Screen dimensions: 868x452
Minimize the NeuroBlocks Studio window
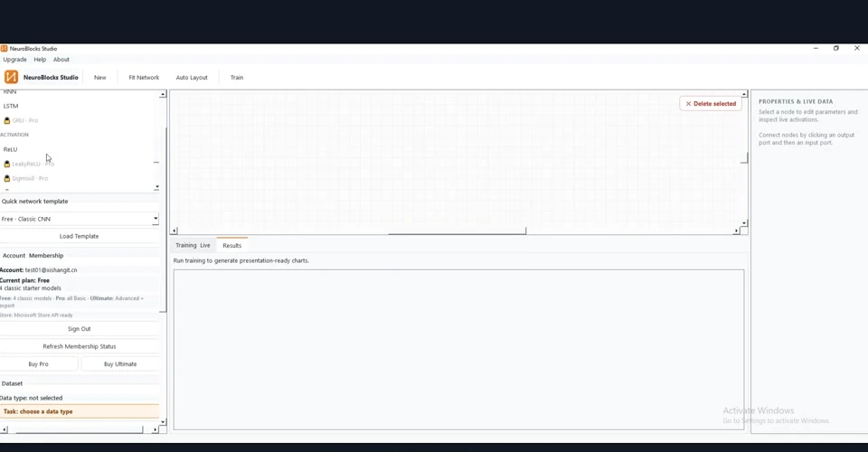point(816,49)
